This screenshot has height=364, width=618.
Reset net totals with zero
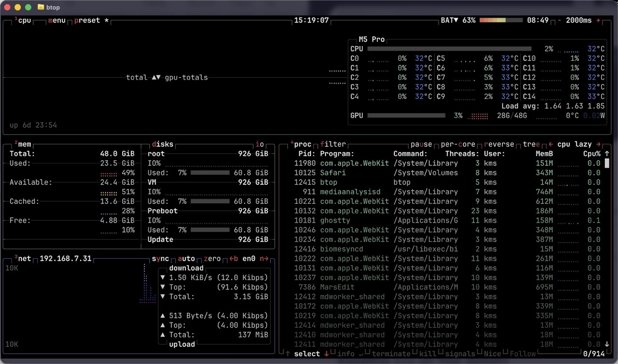point(212,259)
